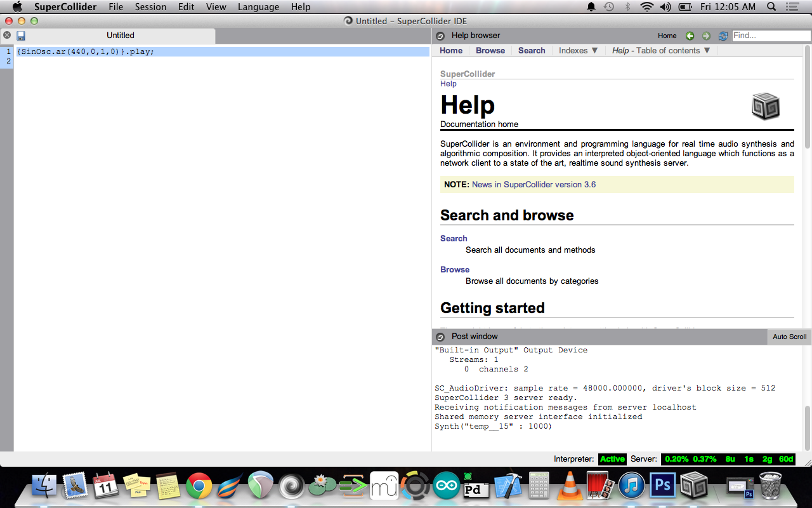Screen dimensions: 812x508
Task: Open the Home link in help navigation
Action: pos(451,50)
